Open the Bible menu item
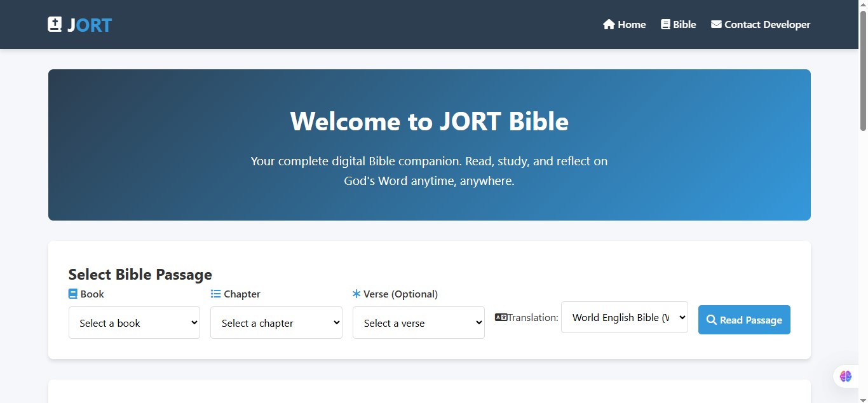Screen dimensions: 868x403 [x=683, y=24]
